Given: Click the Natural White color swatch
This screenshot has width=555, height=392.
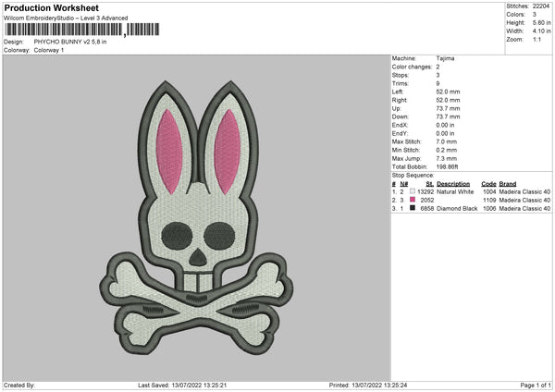Looking at the screenshot, I should (x=413, y=191).
